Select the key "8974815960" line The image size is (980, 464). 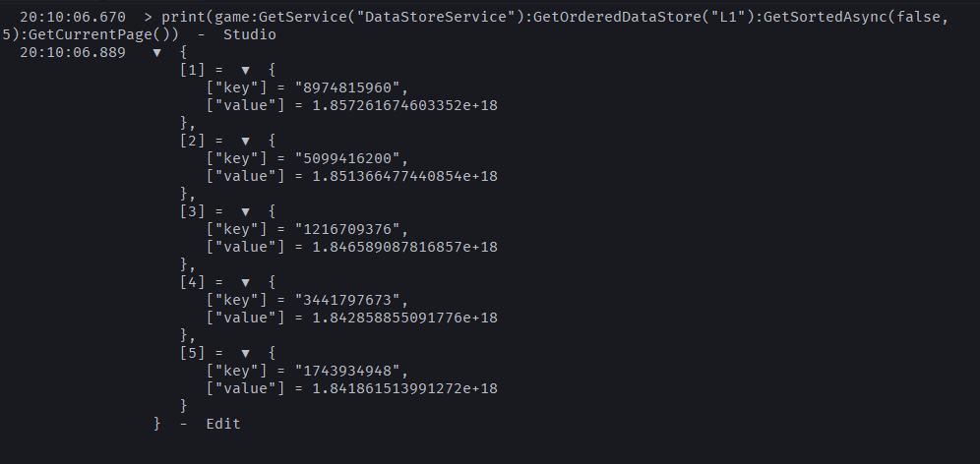click(x=308, y=88)
